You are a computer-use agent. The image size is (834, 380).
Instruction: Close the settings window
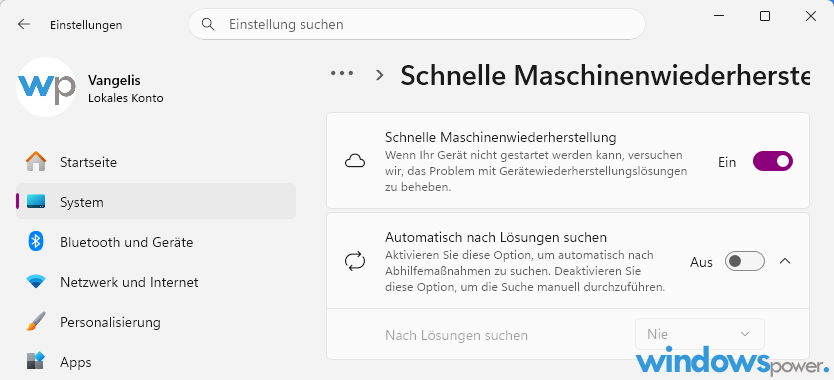tap(811, 16)
